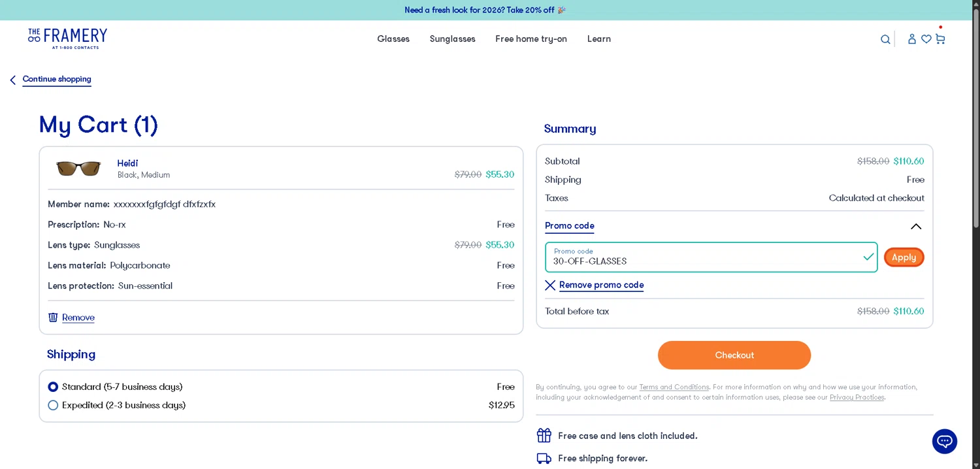Open Free home try-on page

pyautogui.click(x=531, y=39)
